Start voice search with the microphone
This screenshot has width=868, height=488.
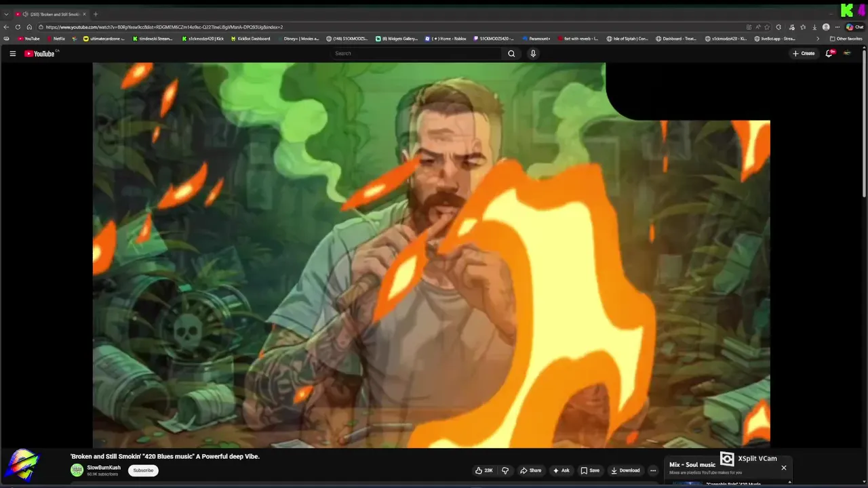[533, 54]
